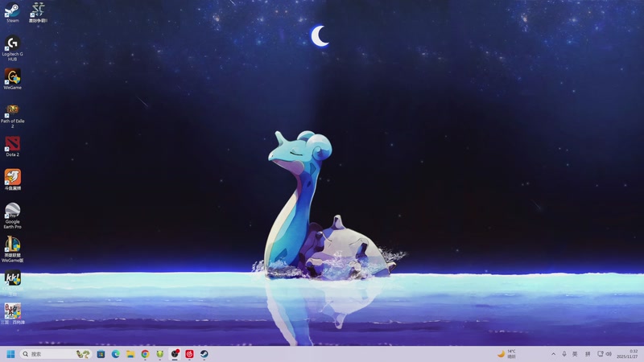Switch the 英 input language indicator

tap(575, 354)
